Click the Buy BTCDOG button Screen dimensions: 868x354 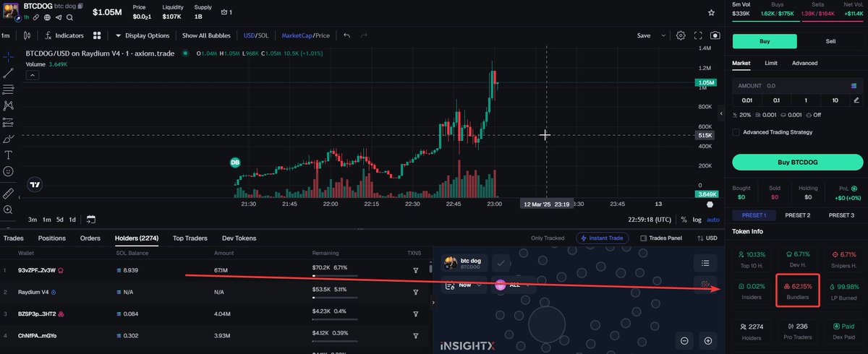coord(796,161)
